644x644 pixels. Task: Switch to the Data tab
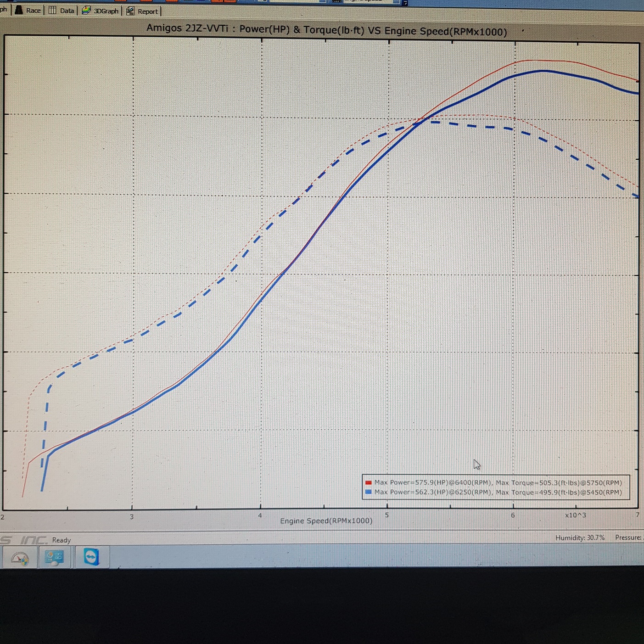[62, 11]
